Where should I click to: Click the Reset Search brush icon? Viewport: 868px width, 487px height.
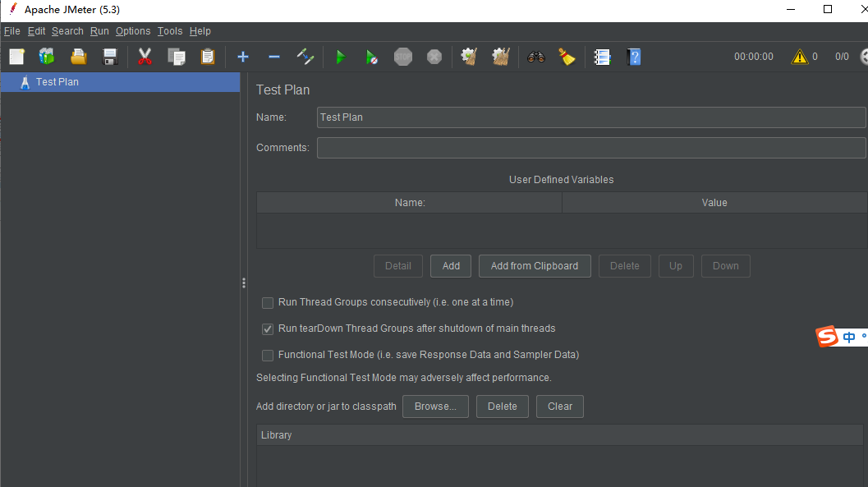tap(567, 57)
